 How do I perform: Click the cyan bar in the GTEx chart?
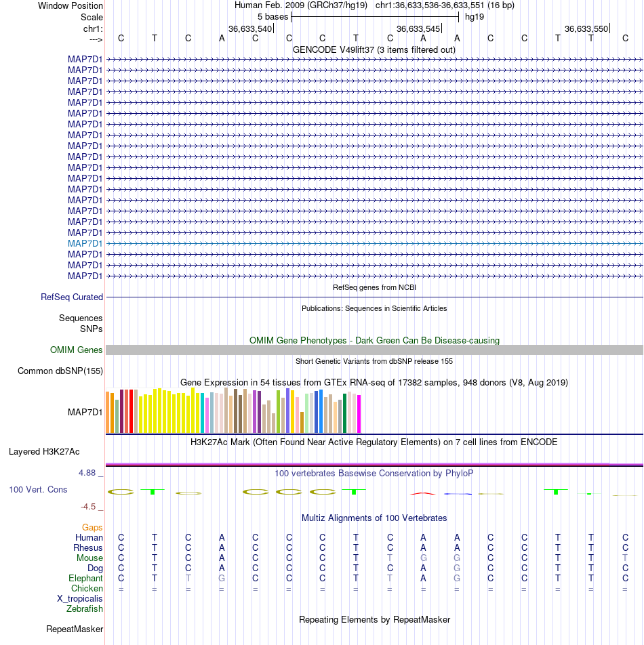203,413
